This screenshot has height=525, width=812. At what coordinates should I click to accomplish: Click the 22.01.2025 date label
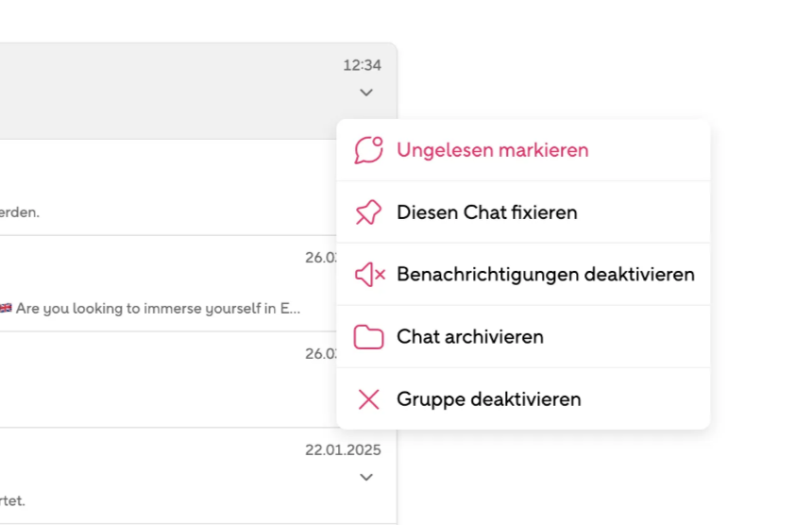[343, 449]
